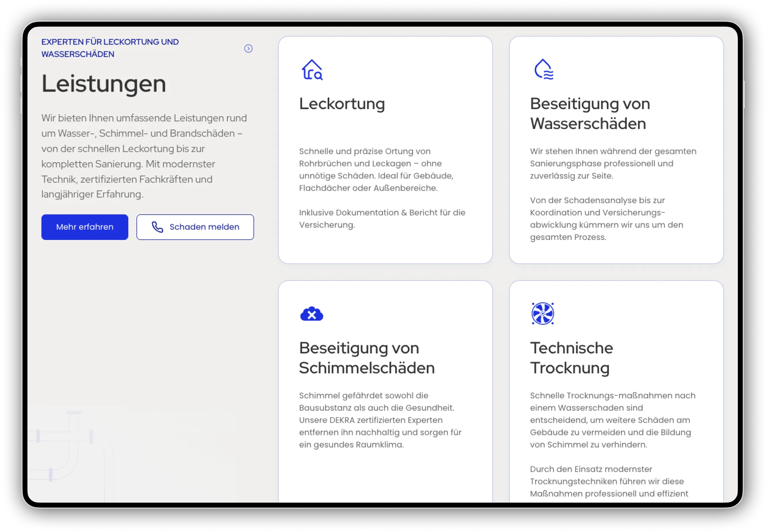768x532 pixels.
Task: Click the water drop Wasserschäden icon
Action: (x=543, y=70)
